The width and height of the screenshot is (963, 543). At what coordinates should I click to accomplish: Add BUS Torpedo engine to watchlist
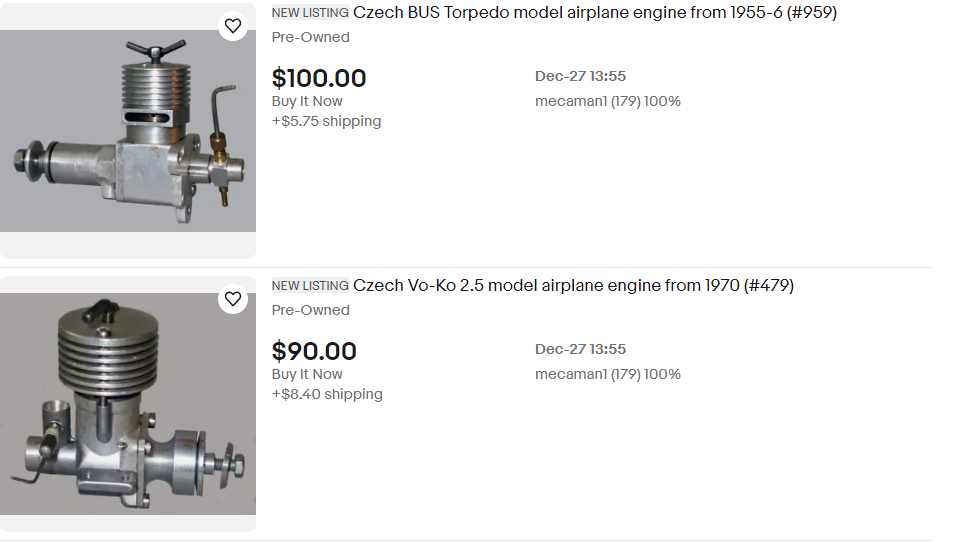point(232,26)
